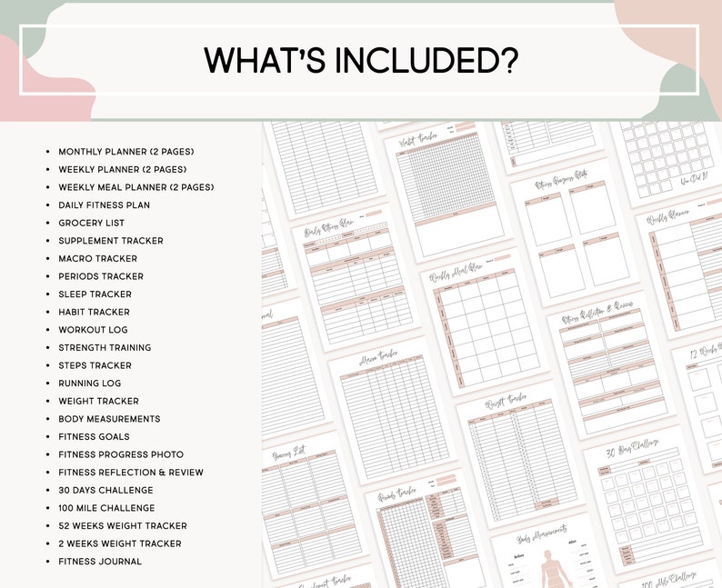Open the Fitness Progress Photo page preview
The height and width of the screenshot is (588, 722).
pos(574,234)
